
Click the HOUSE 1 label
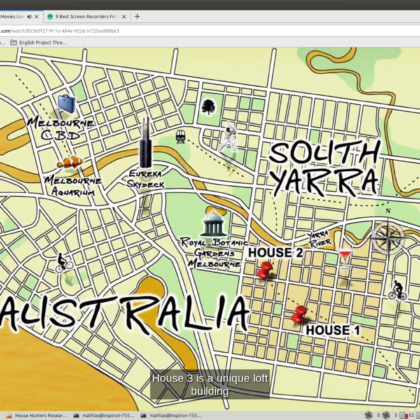pos(333,330)
